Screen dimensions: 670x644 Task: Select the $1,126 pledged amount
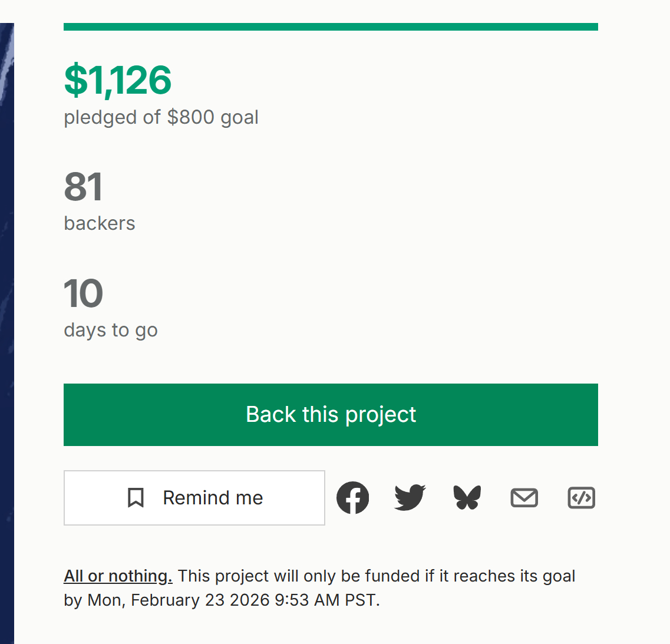[118, 80]
